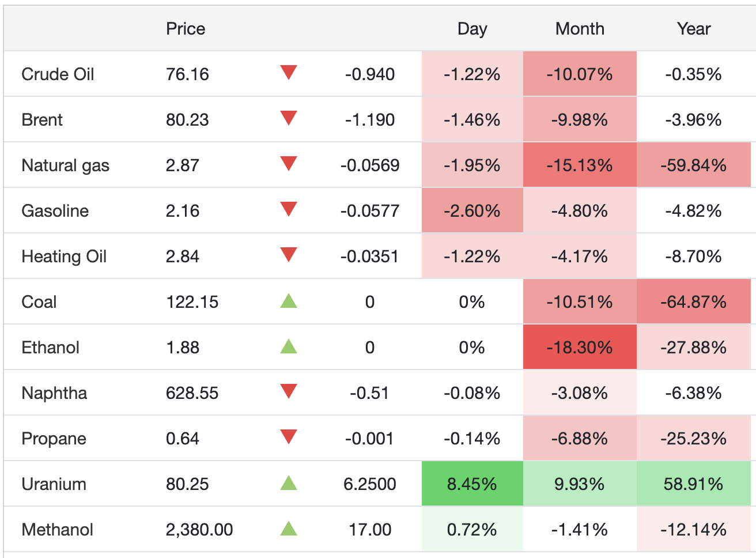The image size is (756, 558).
Task: Click the 0.72% Day cell for Methanol
Action: tap(472, 529)
